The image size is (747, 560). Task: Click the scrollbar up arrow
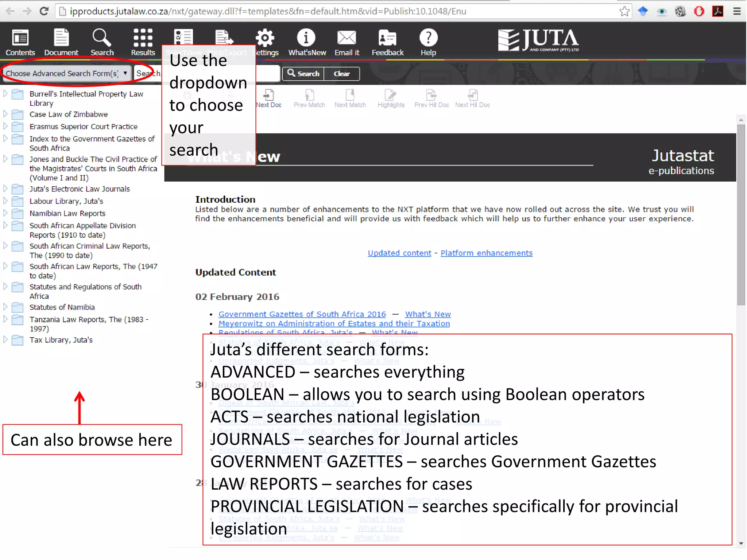click(x=741, y=119)
